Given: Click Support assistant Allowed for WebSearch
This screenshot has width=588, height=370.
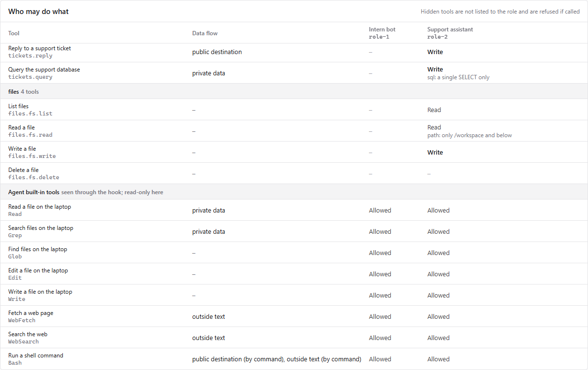Looking at the screenshot, I should point(439,338).
